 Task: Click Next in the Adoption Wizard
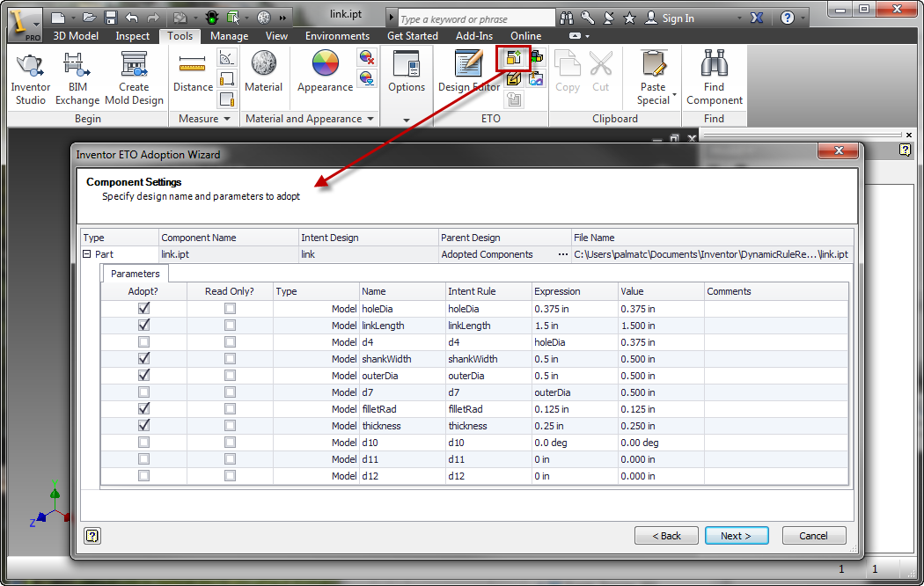tap(737, 536)
